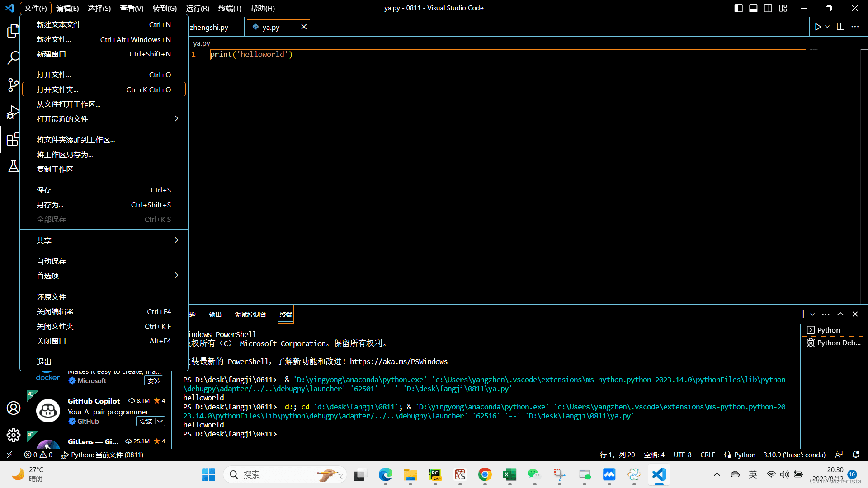The width and height of the screenshot is (868, 488).
Task: Close the ya.py editor tab
Action: [x=304, y=27]
